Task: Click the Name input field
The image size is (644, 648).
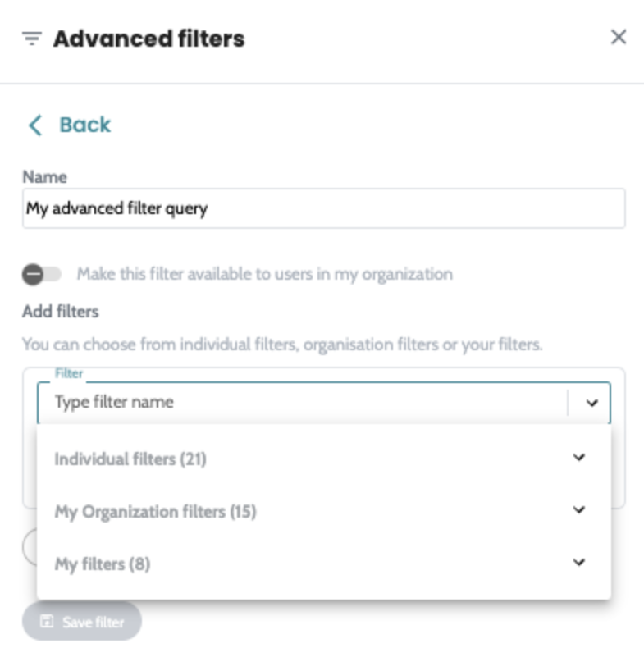Action: coord(323,208)
